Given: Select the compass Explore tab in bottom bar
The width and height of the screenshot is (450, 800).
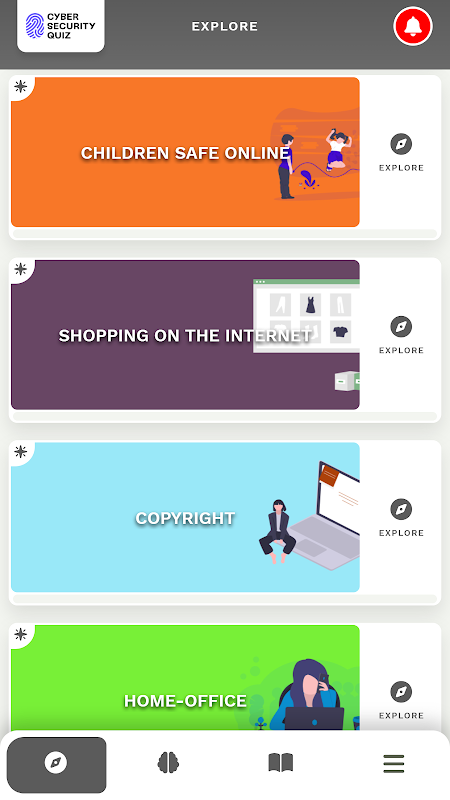Looking at the screenshot, I should 57,764.
